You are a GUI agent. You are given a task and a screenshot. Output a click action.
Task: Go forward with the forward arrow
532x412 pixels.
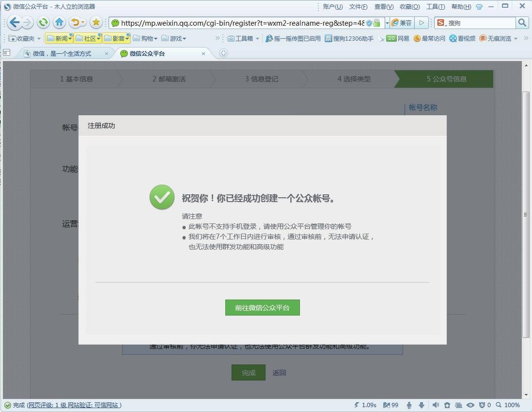[27, 23]
